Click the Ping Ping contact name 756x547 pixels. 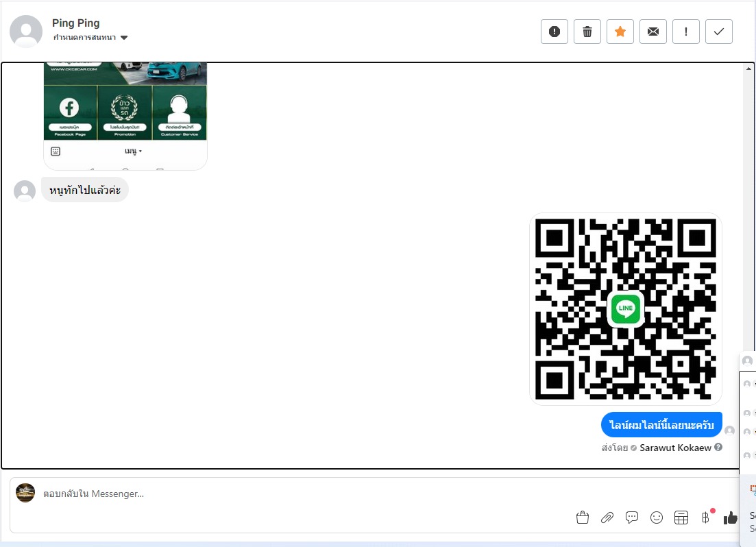[x=75, y=23]
